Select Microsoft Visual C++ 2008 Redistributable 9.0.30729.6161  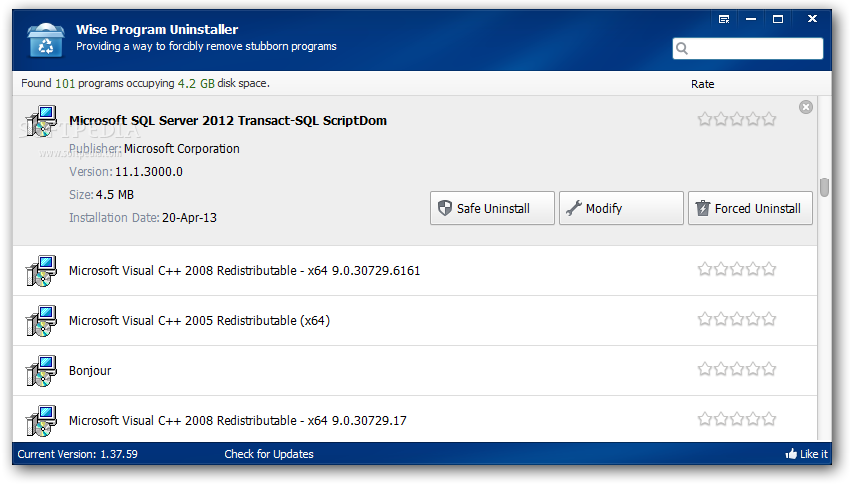click(x=415, y=270)
